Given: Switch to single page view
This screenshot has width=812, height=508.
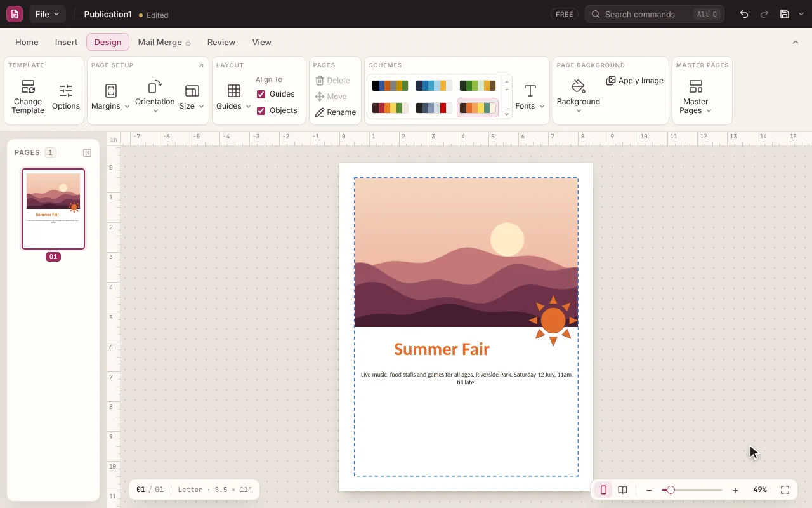Looking at the screenshot, I should pyautogui.click(x=603, y=490).
